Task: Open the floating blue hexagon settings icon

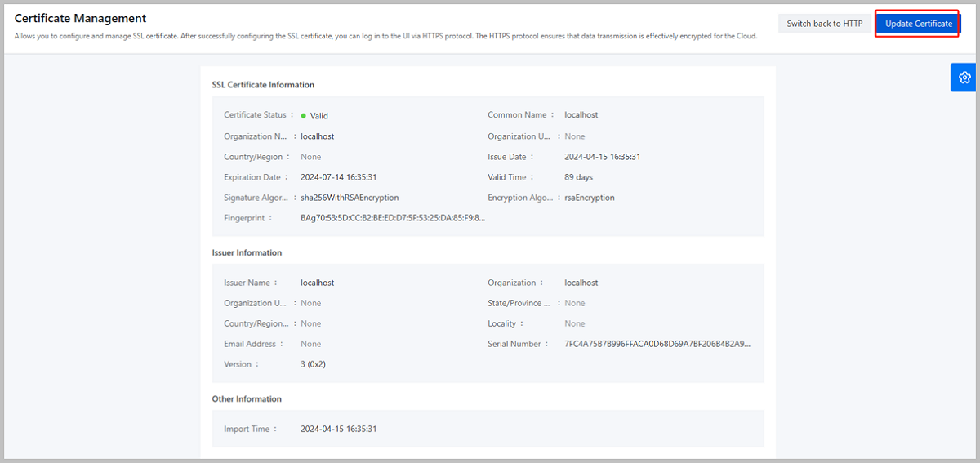Action: coord(964,78)
